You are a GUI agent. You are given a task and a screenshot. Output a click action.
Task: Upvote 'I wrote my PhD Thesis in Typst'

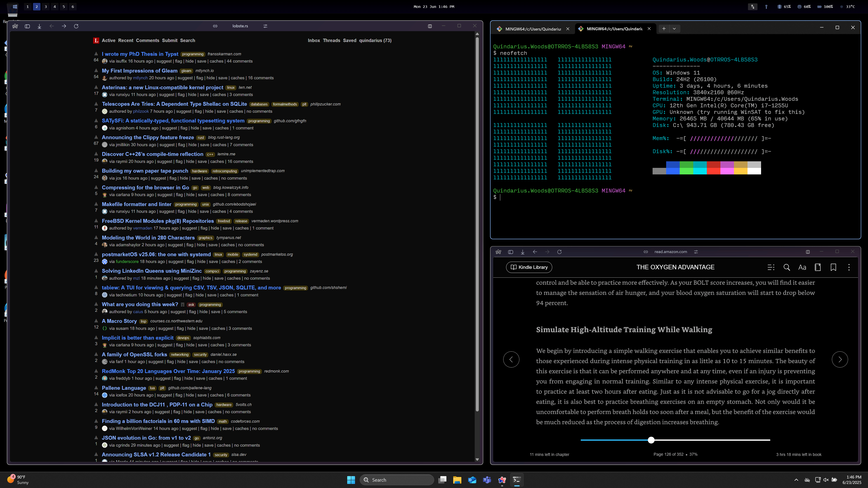click(x=96, y=54)
